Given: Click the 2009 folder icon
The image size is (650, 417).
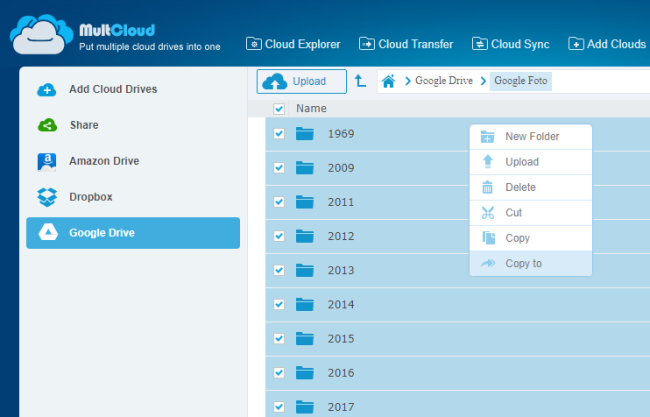Looking at the screenshot, I should tap(305, 167).
